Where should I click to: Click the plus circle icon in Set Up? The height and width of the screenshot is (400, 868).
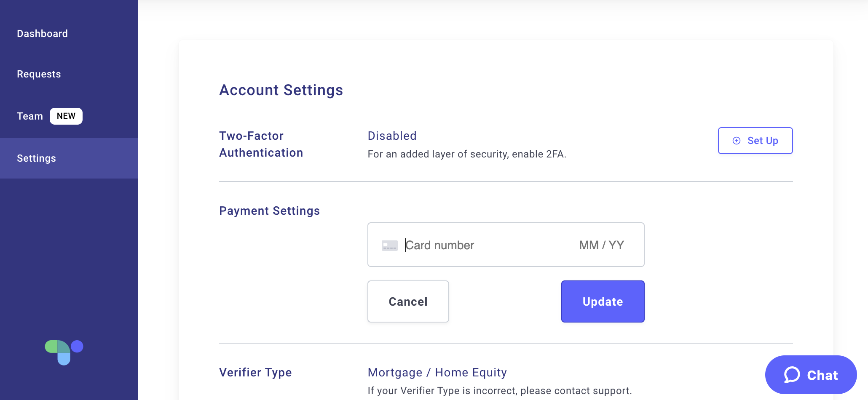737,141
